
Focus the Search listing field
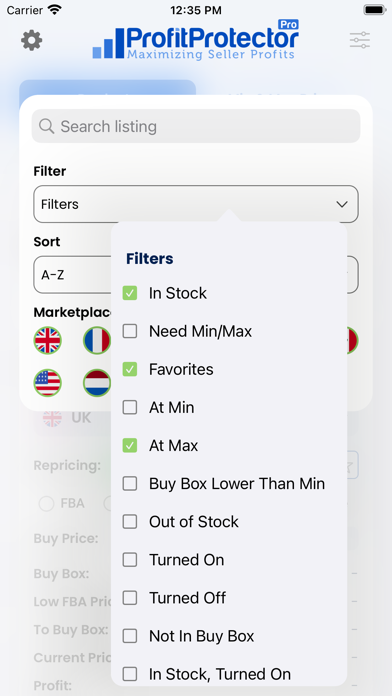tap(196, 126)
